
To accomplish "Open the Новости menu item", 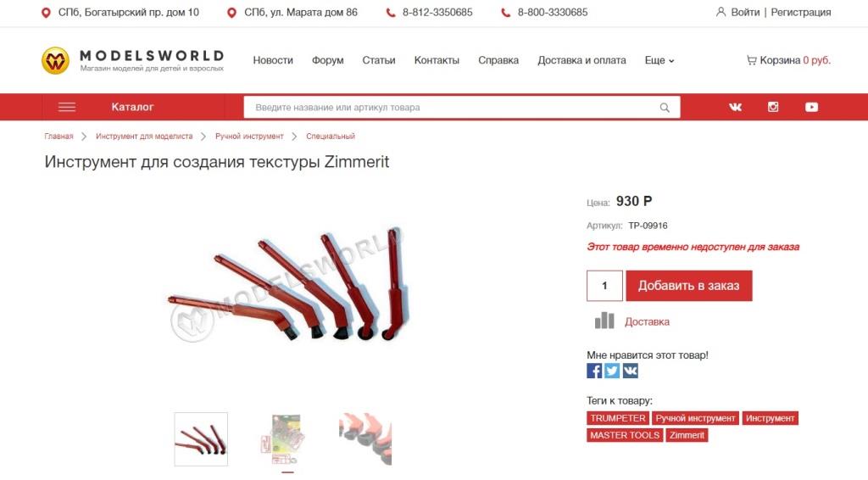I will coord(273,60).
